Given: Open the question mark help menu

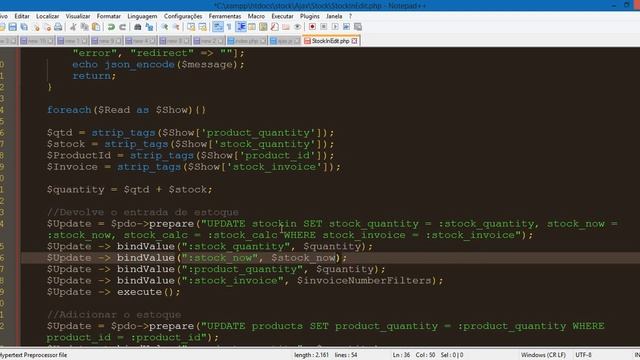Looking at the screenshot, I should point(350,16).
